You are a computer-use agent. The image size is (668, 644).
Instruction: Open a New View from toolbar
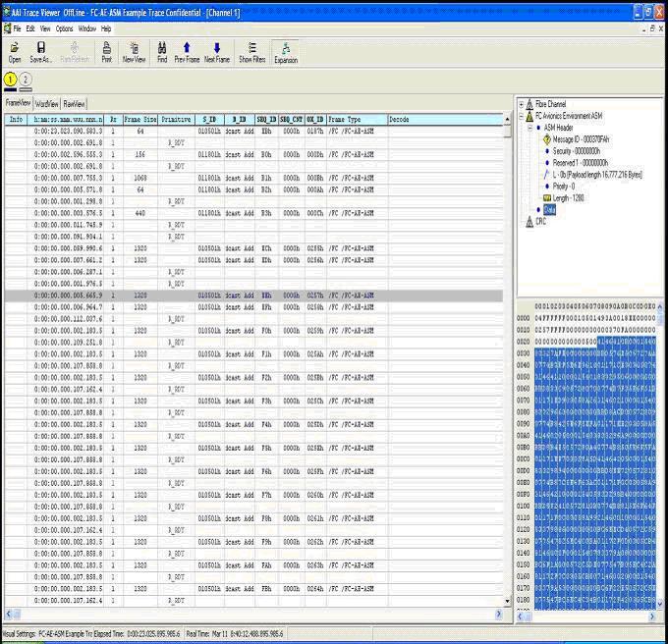(x=134, y=51)
